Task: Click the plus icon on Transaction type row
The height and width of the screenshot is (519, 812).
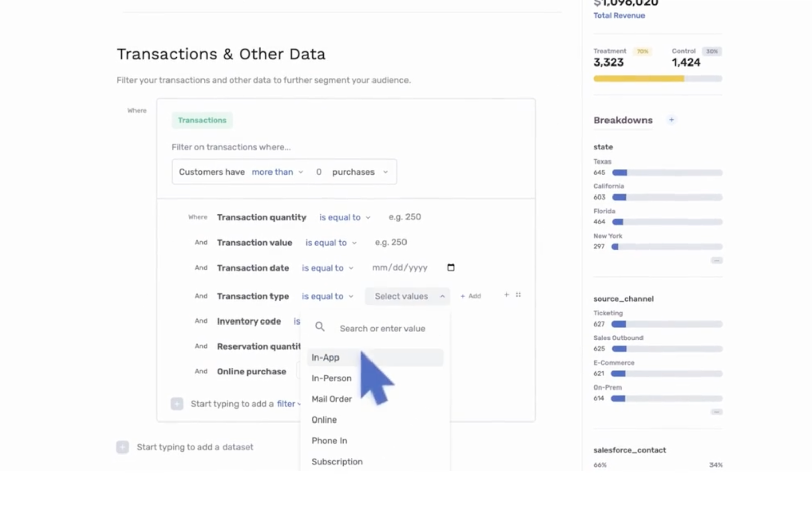Action: click(506, 295)
